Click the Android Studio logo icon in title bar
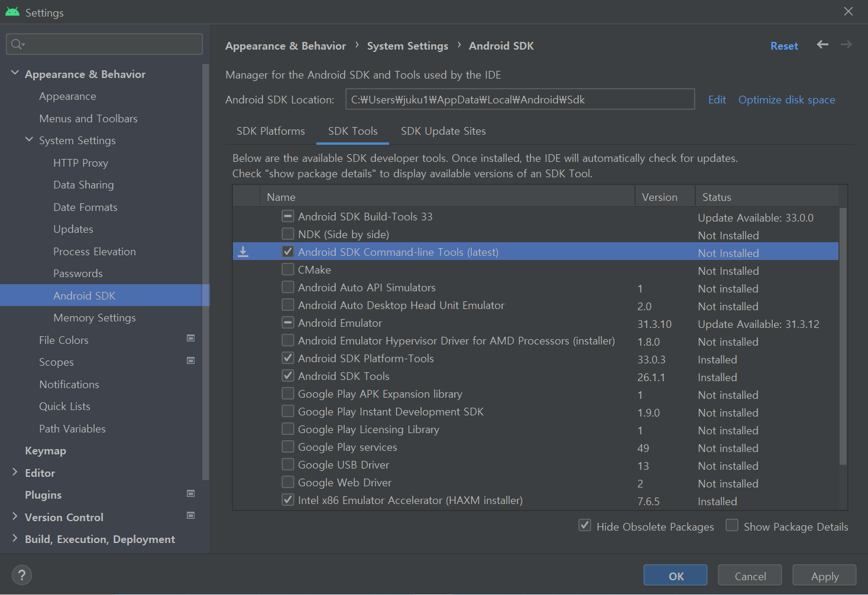 click(x=12, y=12)
